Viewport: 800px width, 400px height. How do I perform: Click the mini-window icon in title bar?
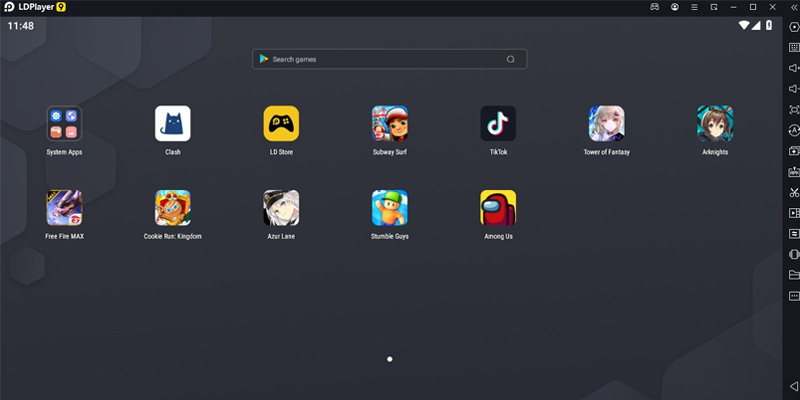(714, 7)
